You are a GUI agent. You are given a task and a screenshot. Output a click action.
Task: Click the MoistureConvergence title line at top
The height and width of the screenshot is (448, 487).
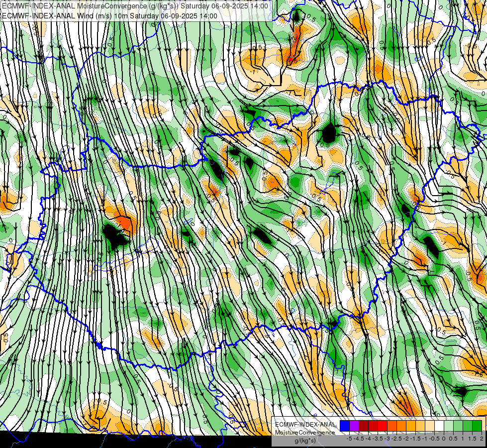click(x=135, y=6)
